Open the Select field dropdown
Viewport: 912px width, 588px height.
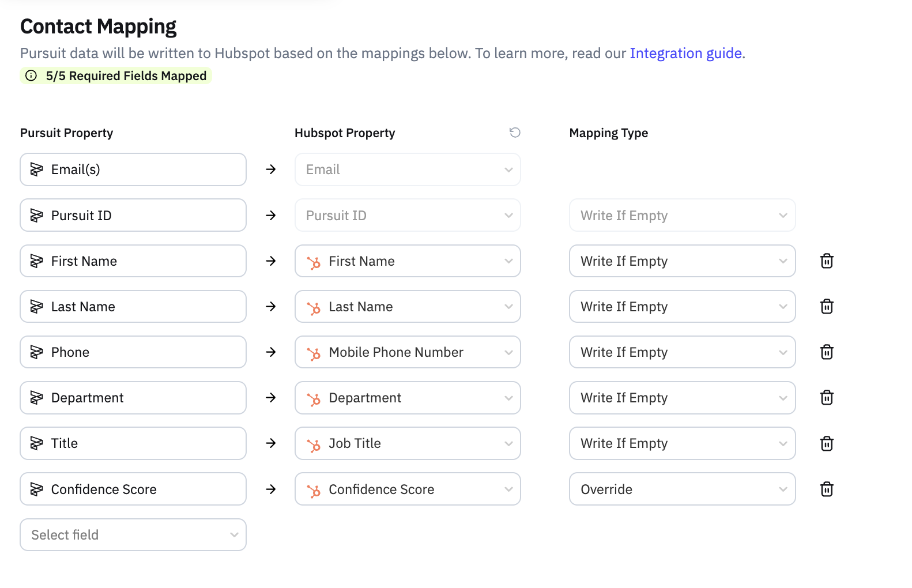click(x=133, y=535)
